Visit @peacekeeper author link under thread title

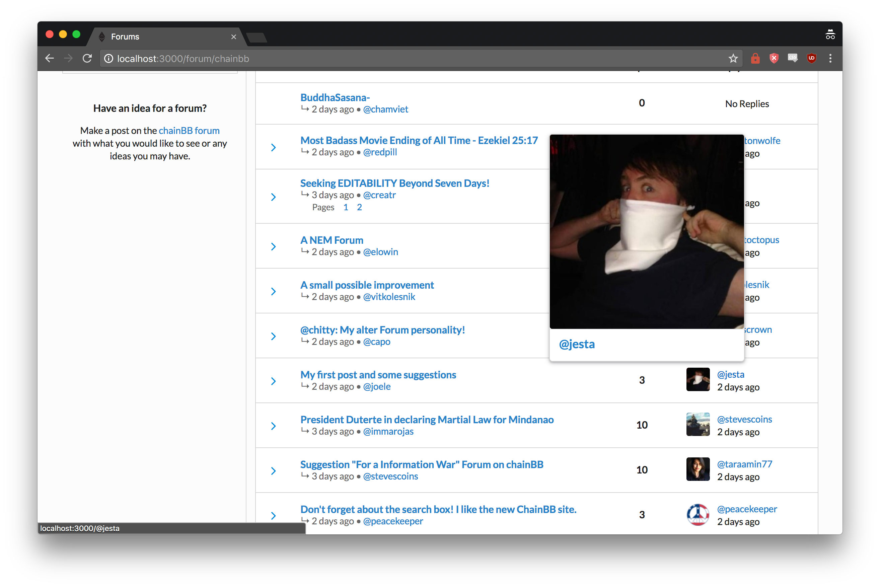[393, 521]
